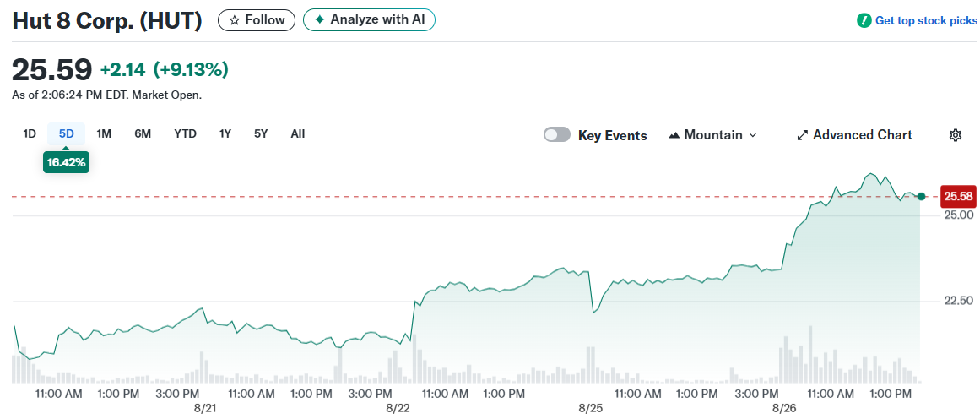Click the 8/26 date label
Screen dimensions: 980x419
[785, 408]
